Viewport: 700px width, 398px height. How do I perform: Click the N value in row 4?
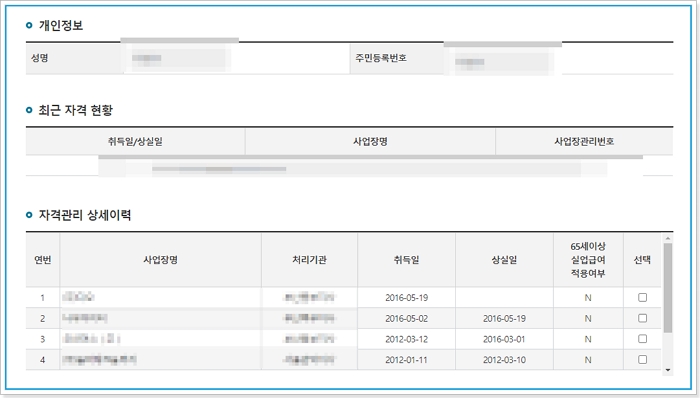[x=588, y=360]
